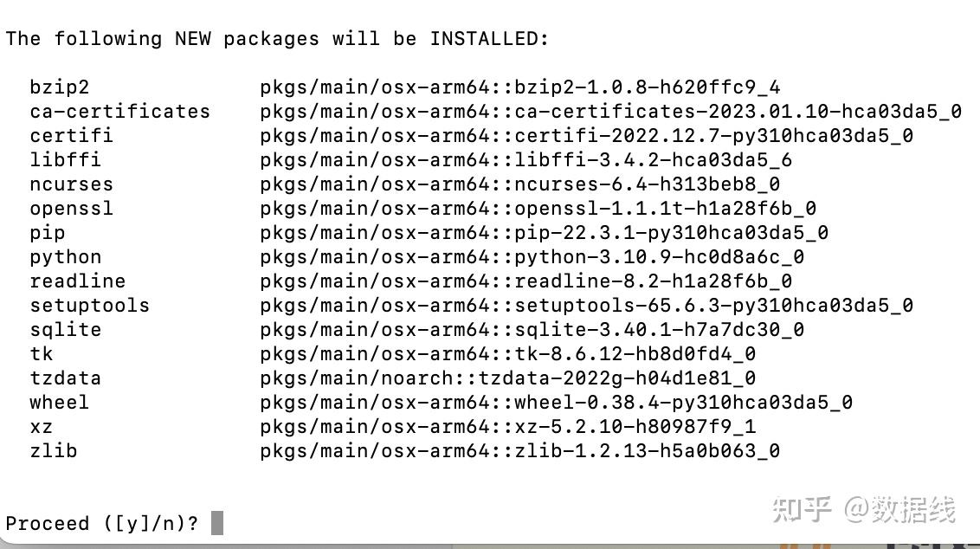This screenshot has height=549, width=980.
Task: Click the pip package name
Action: point(47,233)
